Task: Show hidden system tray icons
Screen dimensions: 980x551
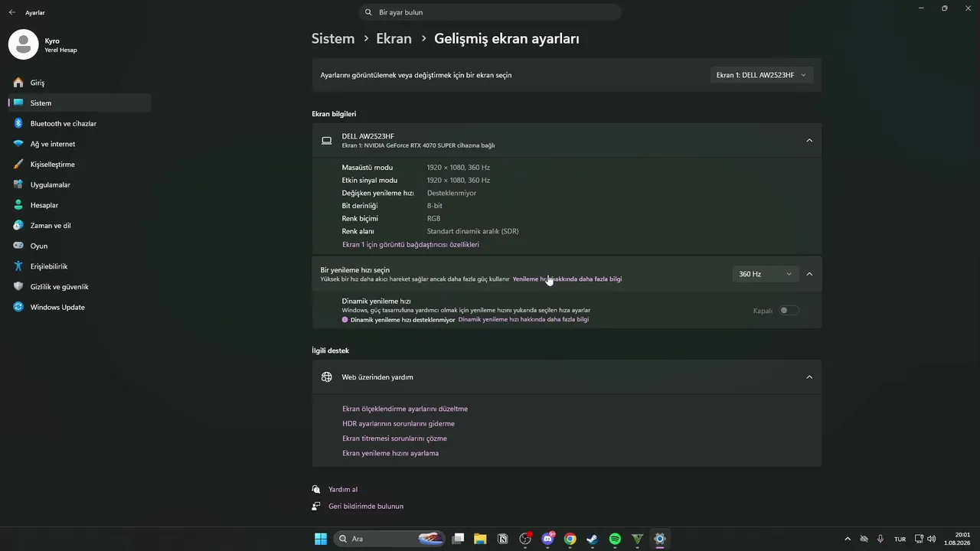Action: point(848,539)
